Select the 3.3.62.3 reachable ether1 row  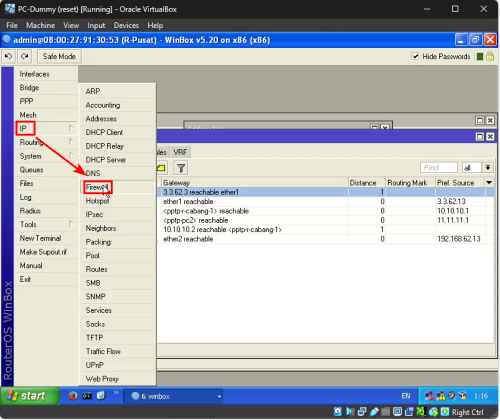[x=325, y=192]
